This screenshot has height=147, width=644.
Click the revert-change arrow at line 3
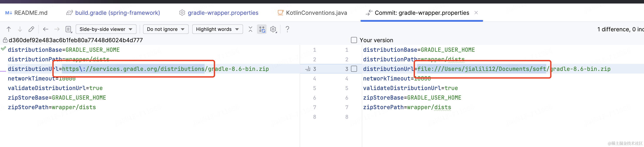(308, 69)
